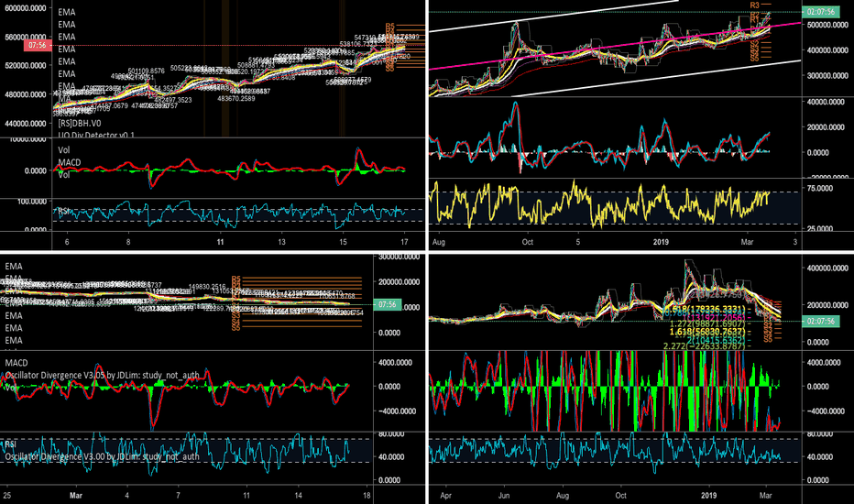Select Oct on top-right time axis
Image resolution: width=854 pixels, height=504 pixels.
(527, 242)
